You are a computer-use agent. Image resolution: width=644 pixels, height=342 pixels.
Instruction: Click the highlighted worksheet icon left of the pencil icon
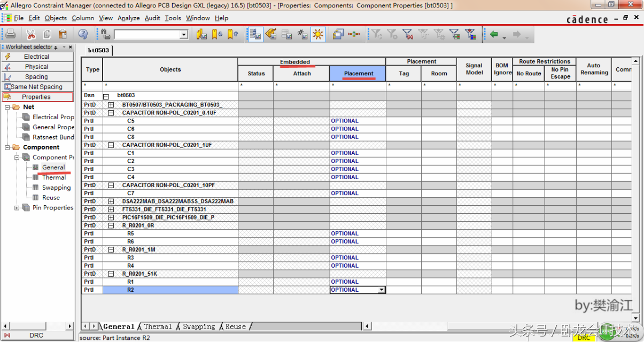255,34
